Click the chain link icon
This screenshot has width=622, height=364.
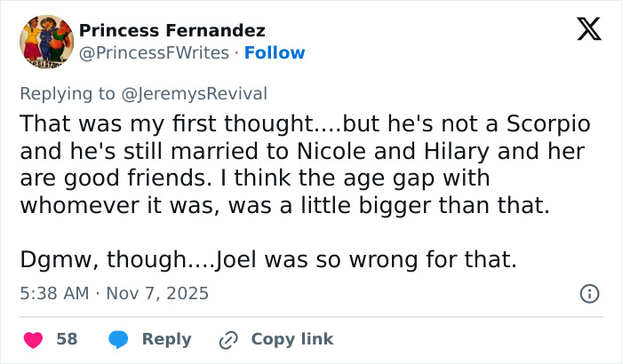[x=229, y=339]
